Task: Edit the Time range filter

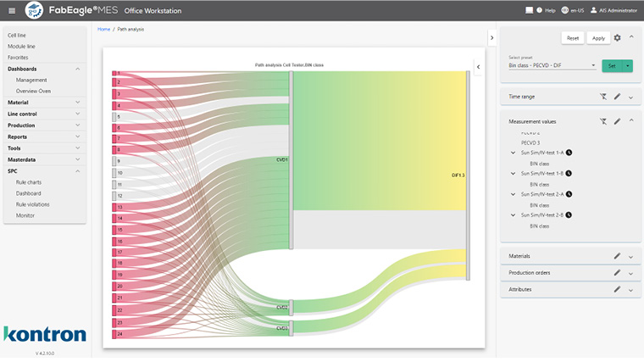Action: 618,97
